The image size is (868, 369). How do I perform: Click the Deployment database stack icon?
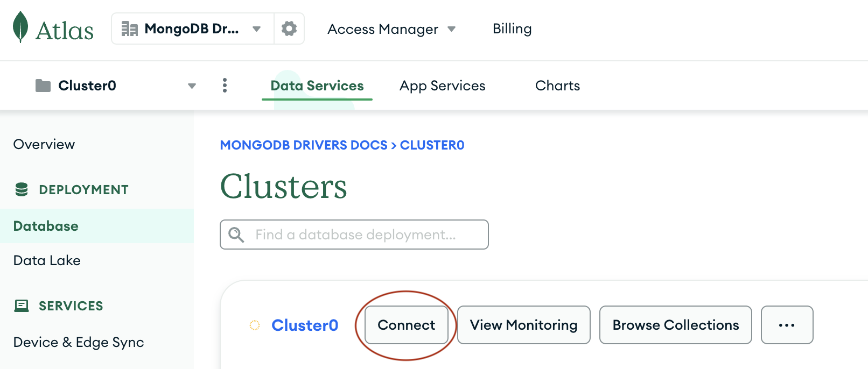click(22, 189)
